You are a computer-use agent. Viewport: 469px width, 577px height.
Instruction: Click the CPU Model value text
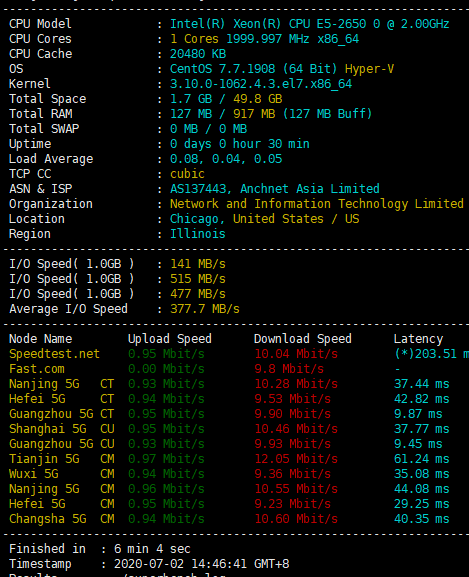pyautogui.click(x=309, y=24)
